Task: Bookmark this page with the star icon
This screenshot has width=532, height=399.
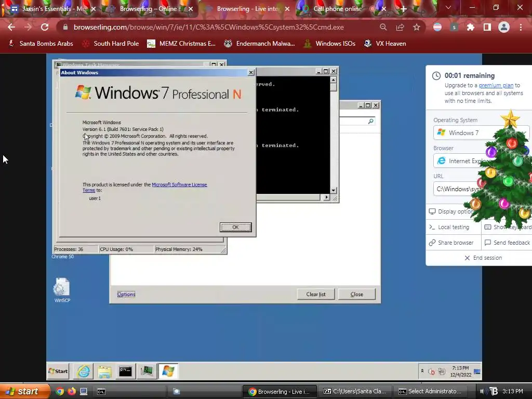Action: 417,27
